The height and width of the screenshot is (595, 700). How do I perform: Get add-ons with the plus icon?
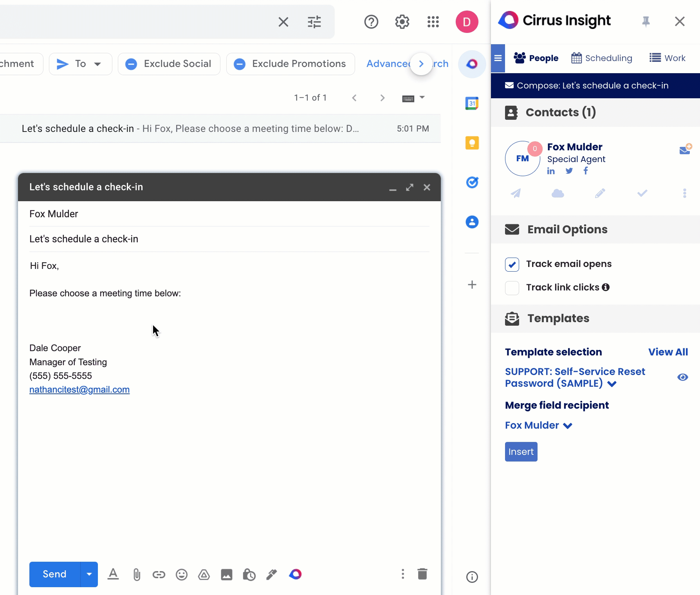coord(472,285)
